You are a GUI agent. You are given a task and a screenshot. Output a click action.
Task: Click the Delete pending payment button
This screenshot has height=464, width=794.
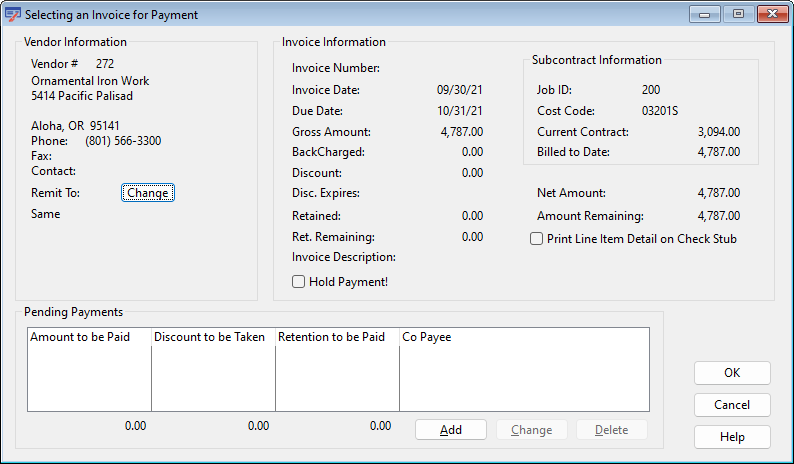point(611,430)
